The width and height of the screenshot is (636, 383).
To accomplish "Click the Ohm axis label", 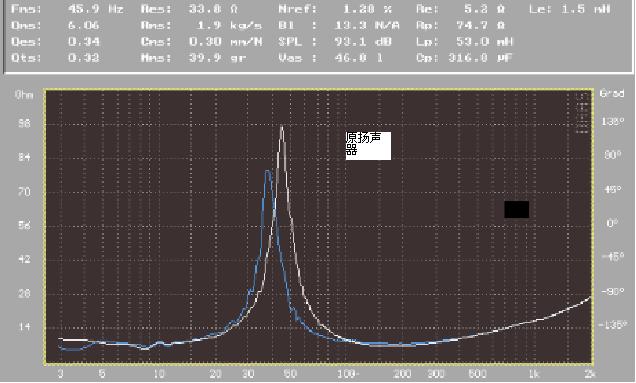I will tap(24, 95).
